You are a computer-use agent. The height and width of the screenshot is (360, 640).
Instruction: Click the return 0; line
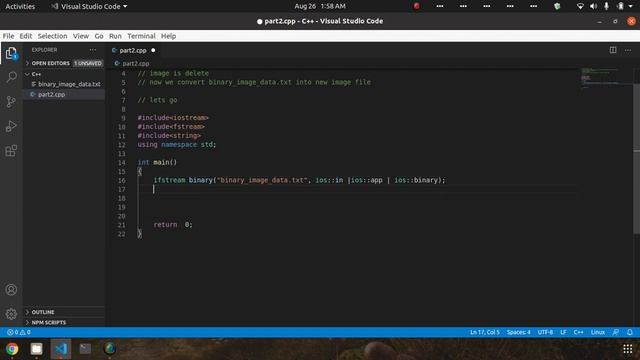click(173, 224)
